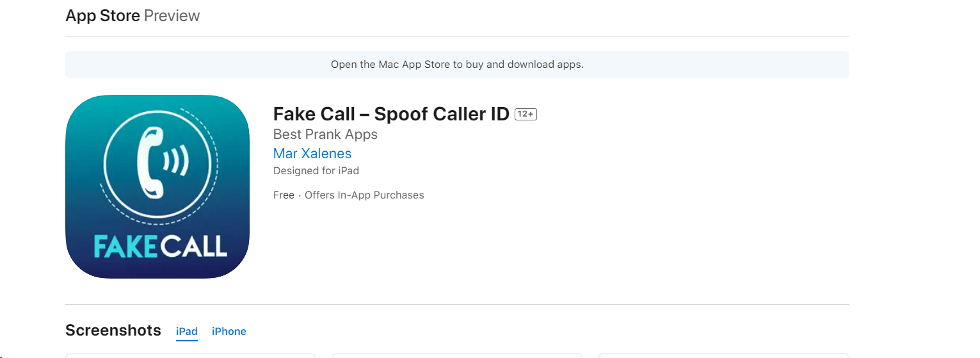Image resolution: width=980 pixels, height=358 pixels.
Task: Go to the App Store home link
Action: click(102, 16)
